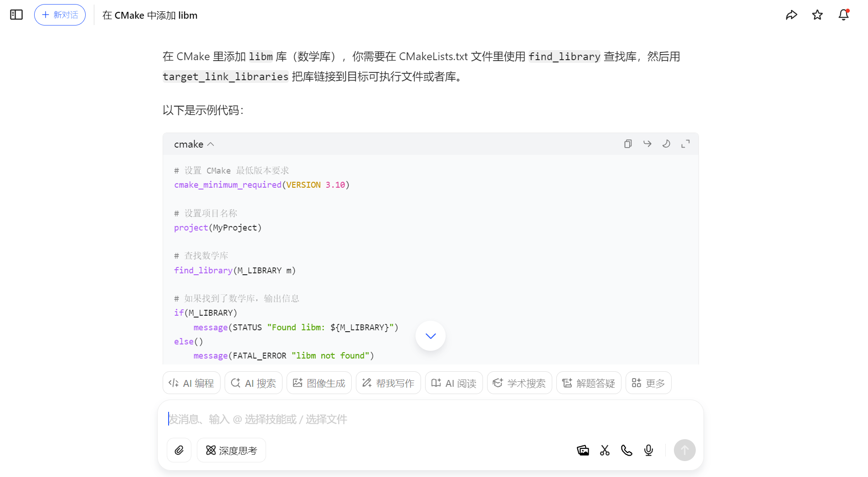
Task: Click the send arrow button
Action: [684, 450]
